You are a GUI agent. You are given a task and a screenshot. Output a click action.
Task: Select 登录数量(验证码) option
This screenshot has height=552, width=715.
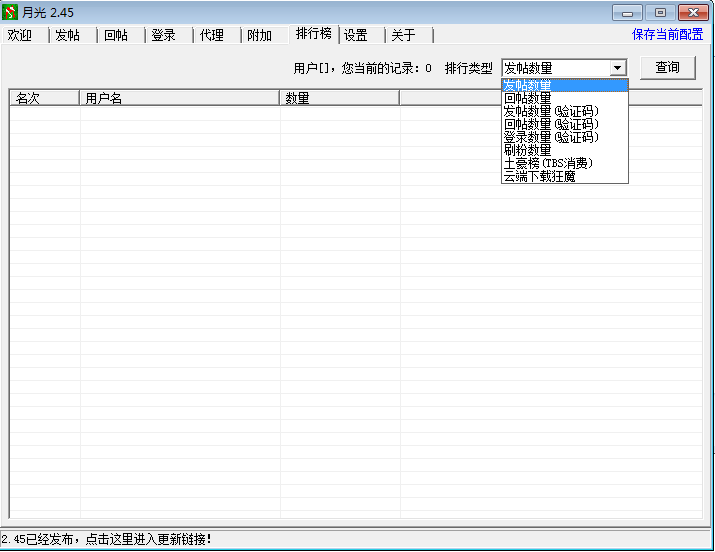pyautogui.click(x=551, y=137)
